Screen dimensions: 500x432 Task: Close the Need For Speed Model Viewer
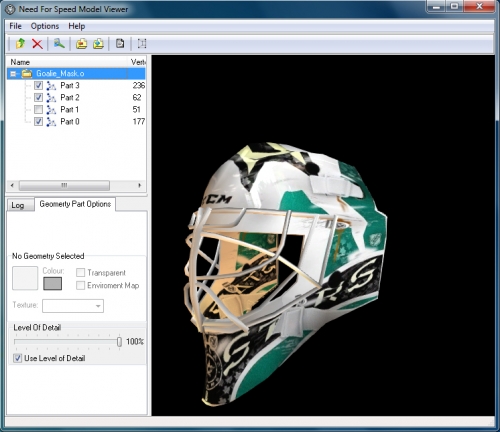(x=479, y=6)
